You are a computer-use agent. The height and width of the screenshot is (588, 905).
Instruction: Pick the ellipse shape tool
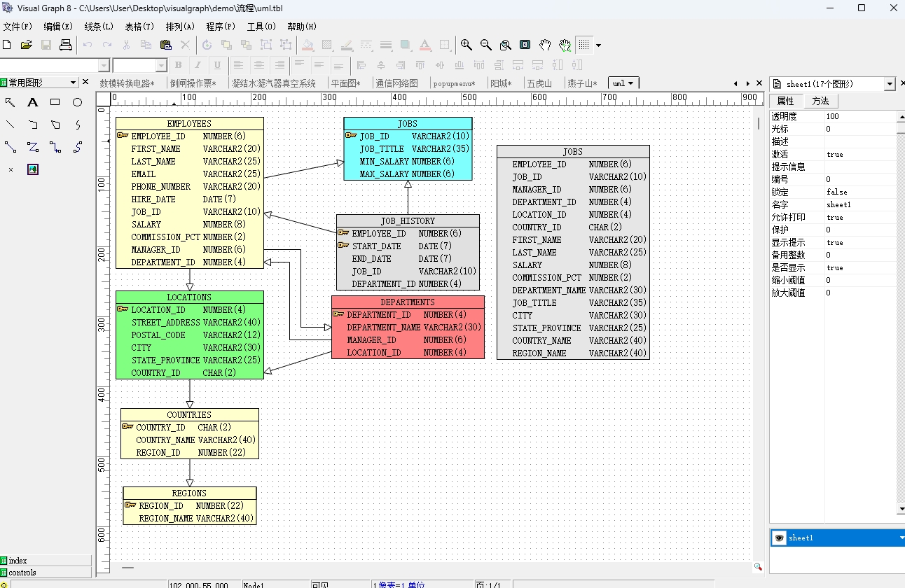[78, 102]
